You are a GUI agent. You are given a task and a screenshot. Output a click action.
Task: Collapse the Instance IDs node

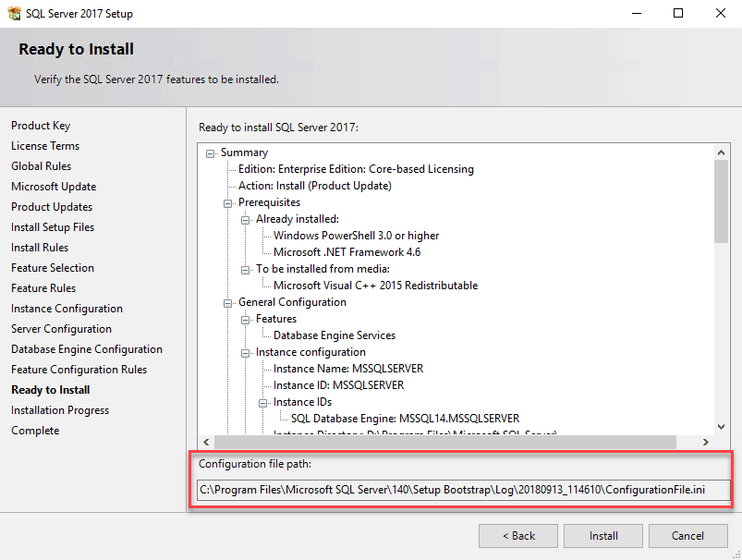click(262, 403)
